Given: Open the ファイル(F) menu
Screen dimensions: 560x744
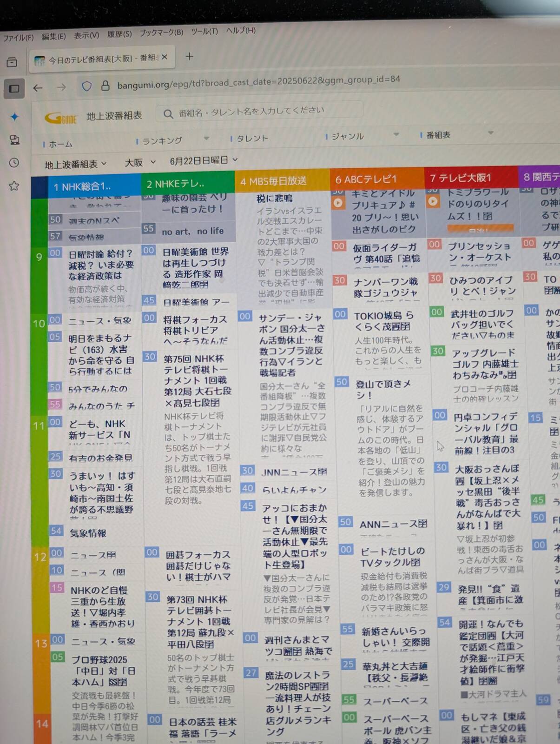Looking at the screenshot, I should [19, 38].
